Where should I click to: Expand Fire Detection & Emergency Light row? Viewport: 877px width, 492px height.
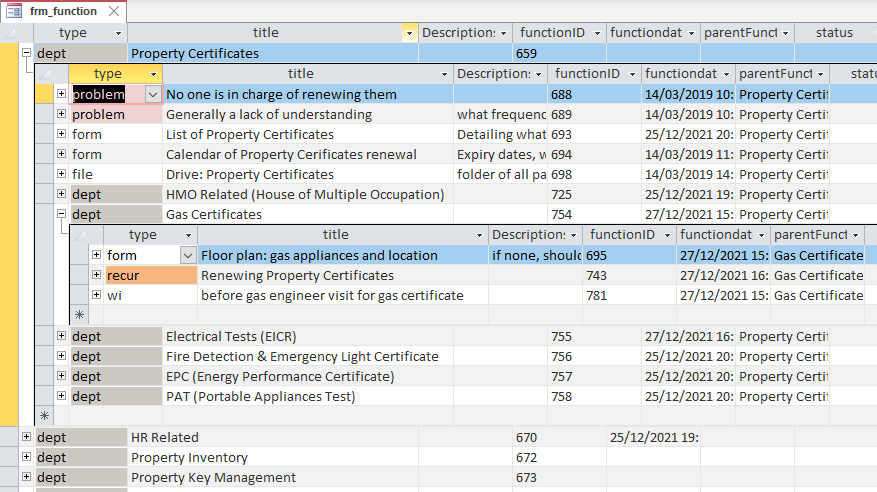(x=62, y=356)
